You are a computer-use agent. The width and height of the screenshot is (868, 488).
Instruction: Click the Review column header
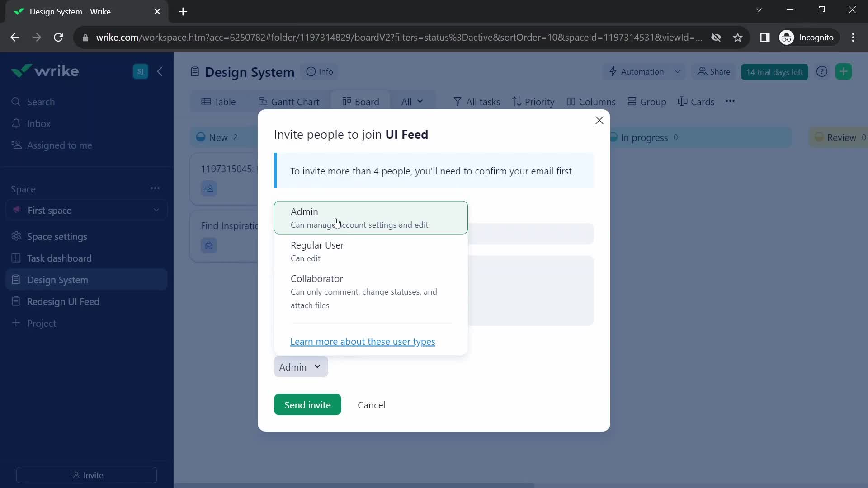click(839, 137)
